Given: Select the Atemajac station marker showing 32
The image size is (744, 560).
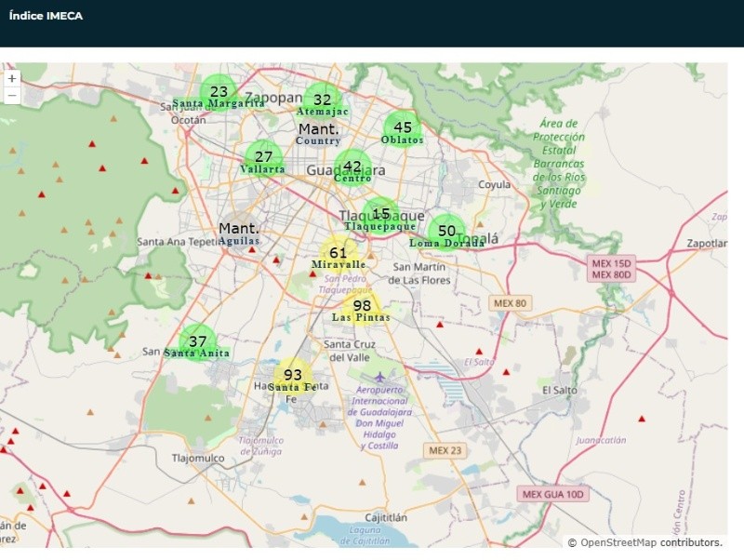Looking at the screenshot, I should [x=322, y=100].
